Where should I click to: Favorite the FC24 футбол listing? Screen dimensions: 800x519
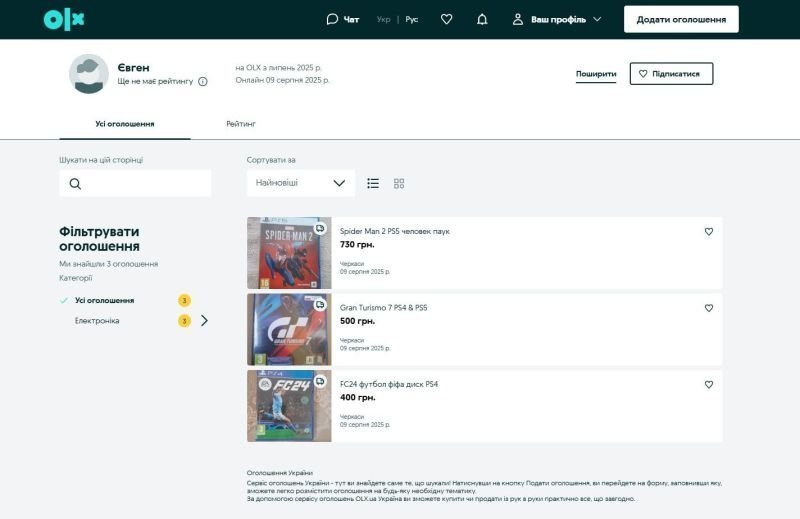click(x=709, y=384)
